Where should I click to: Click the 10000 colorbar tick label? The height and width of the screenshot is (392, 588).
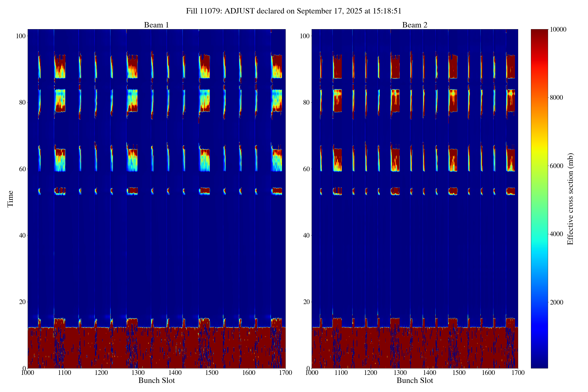[x=558, y=29]
